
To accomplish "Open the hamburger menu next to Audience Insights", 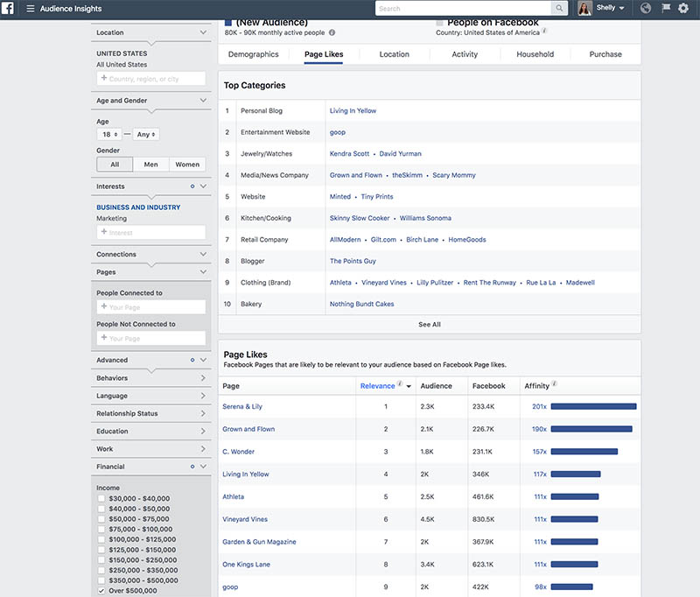I will pyautogui.click(x=30, y=8).
